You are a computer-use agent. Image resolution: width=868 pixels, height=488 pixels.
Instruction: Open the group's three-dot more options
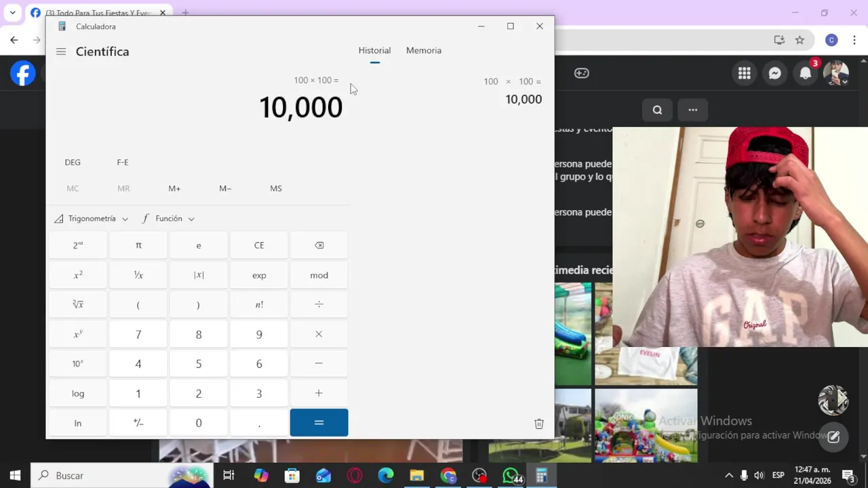coord(693,110)
